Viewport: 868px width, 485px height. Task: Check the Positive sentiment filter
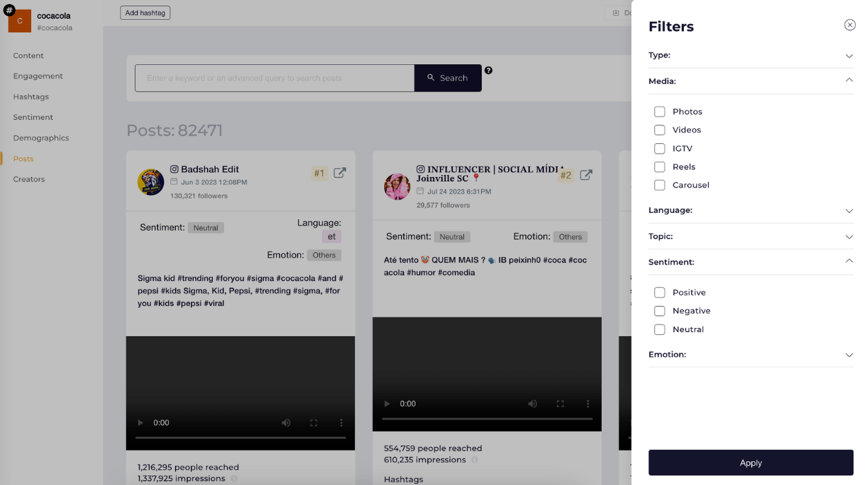tap(660, 292)
